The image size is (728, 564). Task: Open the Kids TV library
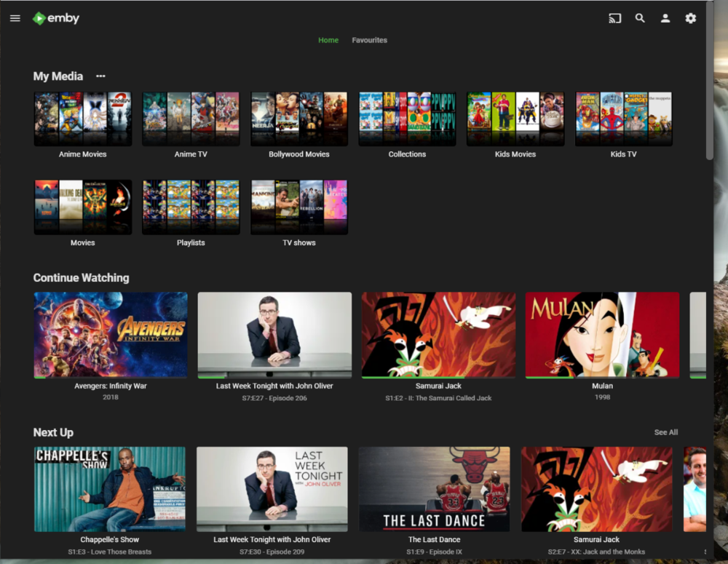(x=624, y=119)
